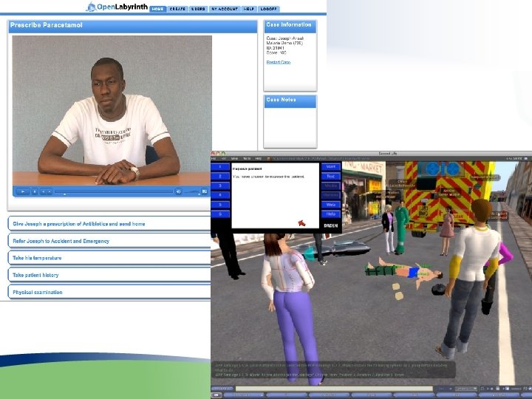Click the Text button in Second Life panel
This screenshot has height=399, width=532.
coord(331,176)
